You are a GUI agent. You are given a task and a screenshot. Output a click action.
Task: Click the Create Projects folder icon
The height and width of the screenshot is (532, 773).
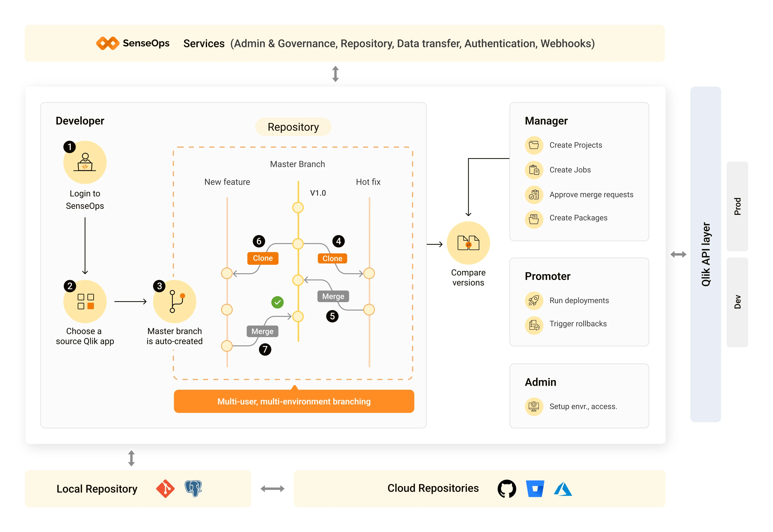534,145
